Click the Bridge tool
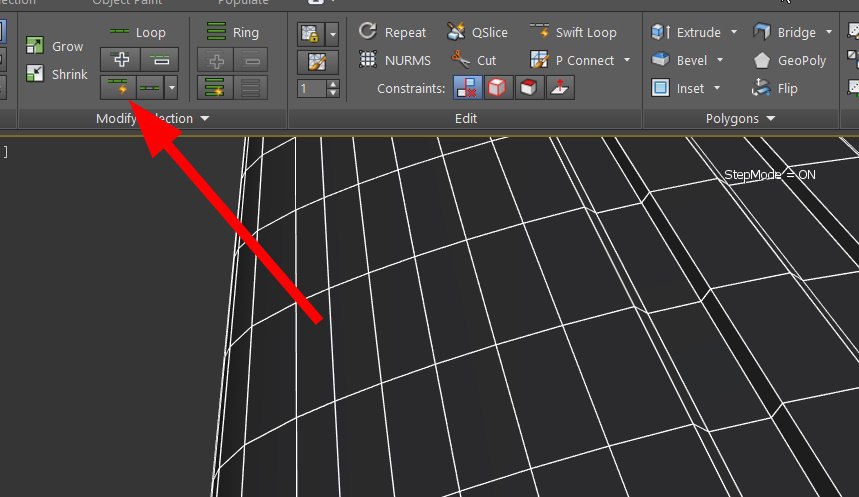 click(784, 32)
